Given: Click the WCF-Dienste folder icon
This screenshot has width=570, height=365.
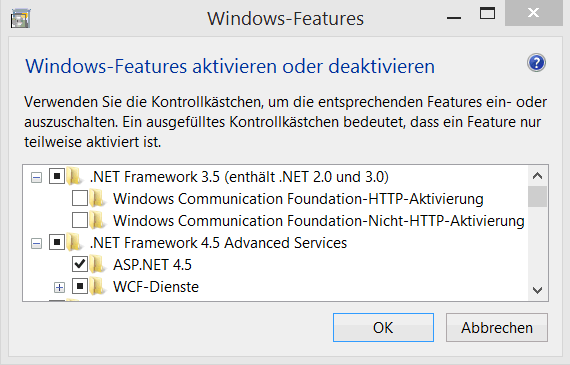Looking at the screenshot, I should 98,286.
